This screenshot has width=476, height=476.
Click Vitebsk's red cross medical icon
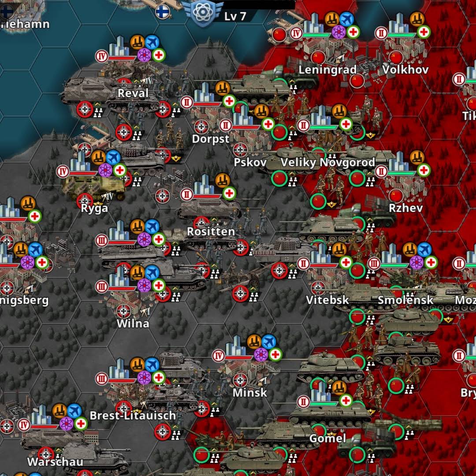coord(346,262)
